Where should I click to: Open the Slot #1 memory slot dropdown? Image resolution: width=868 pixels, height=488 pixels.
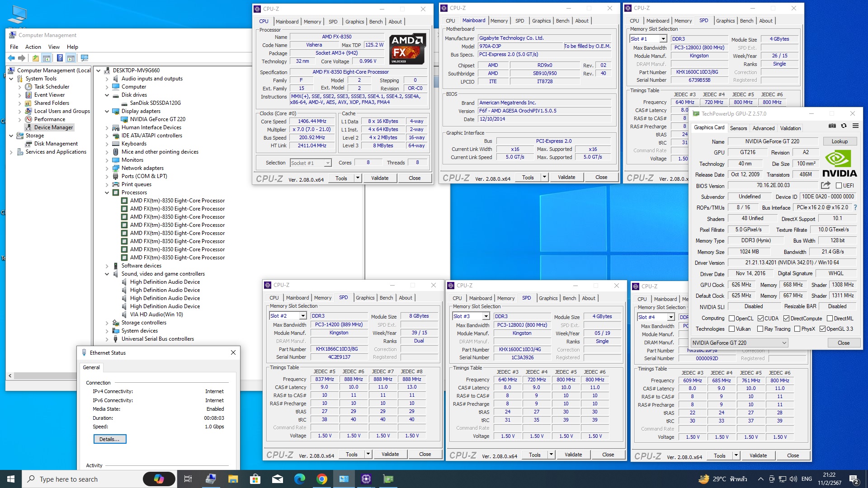663,39
